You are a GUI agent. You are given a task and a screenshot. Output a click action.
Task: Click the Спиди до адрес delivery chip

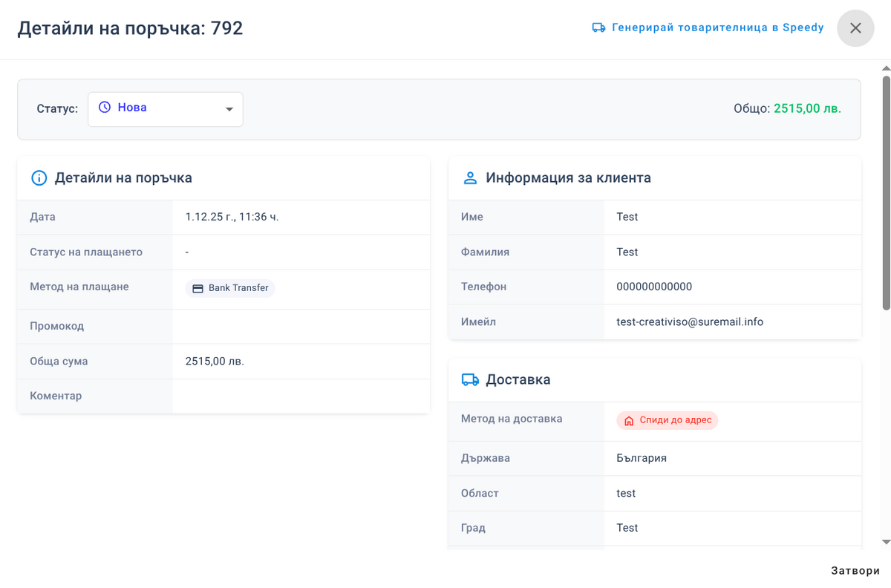(x=668, y=420)
